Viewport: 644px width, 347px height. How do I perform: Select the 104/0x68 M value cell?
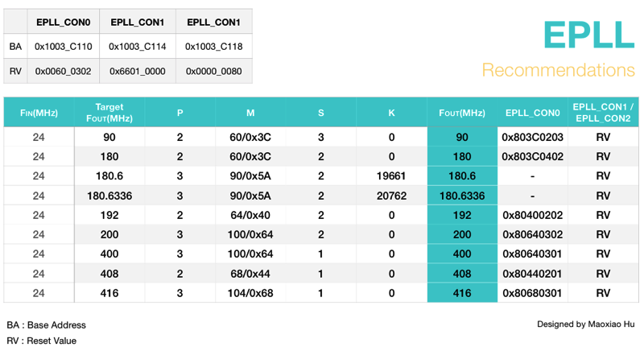(250, 293)
